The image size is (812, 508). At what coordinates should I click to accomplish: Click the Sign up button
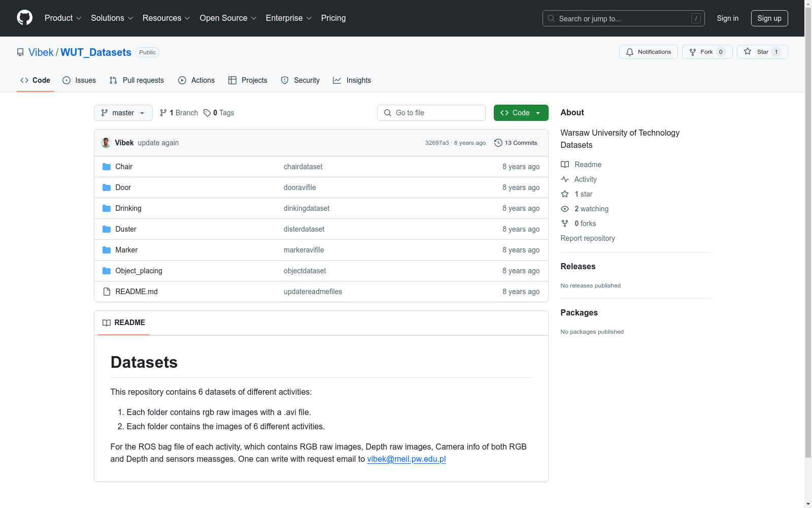pos(769,18)
